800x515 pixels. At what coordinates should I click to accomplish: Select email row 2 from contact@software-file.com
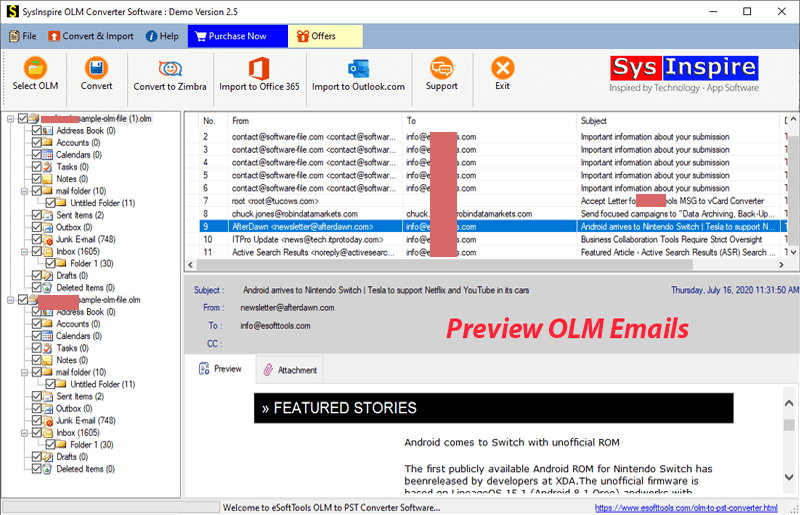(490, 137)
